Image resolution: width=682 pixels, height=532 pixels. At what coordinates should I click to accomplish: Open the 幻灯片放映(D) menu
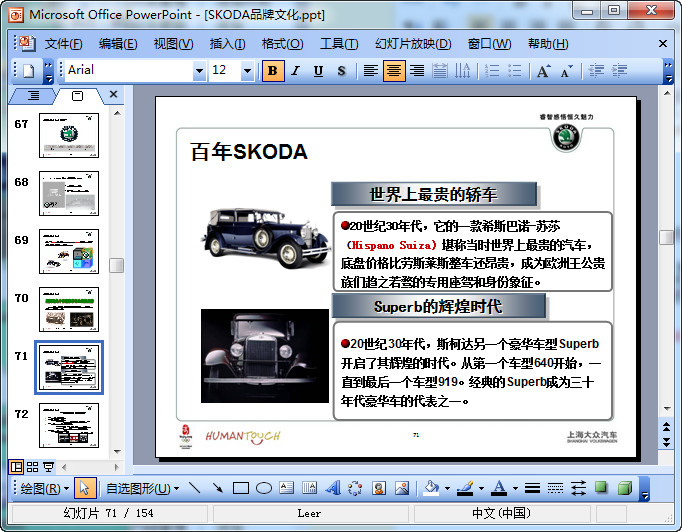tap(412, 44)
